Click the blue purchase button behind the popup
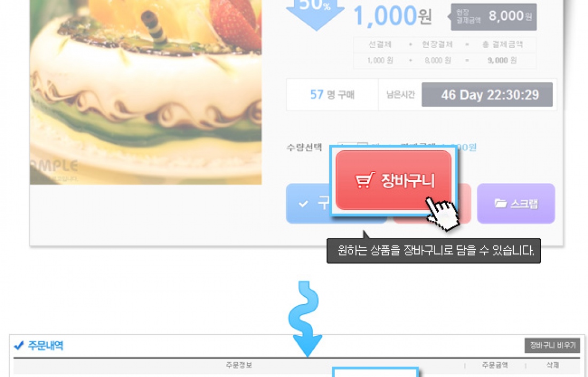The image size is (588, 377). click(308, 203)
